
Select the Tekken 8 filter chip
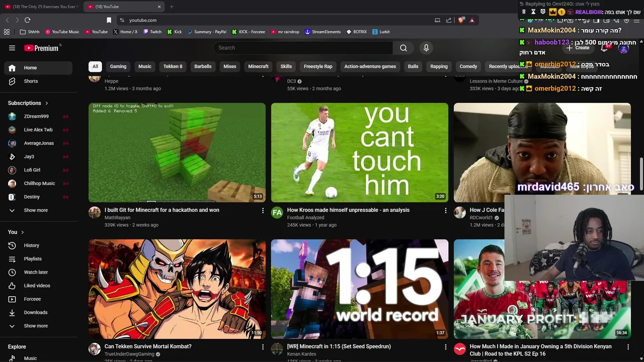click(x=173, y=66)
